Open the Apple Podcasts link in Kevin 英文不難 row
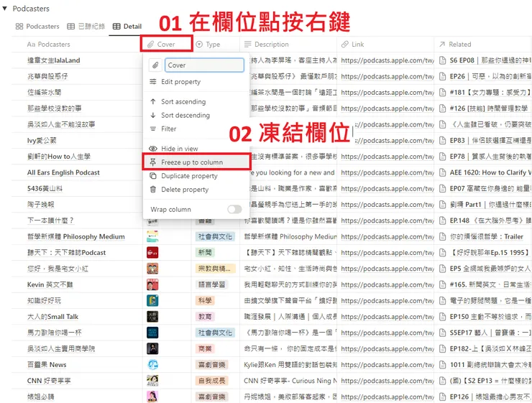This screenshot has height=403, width=532. coord(387,284)
